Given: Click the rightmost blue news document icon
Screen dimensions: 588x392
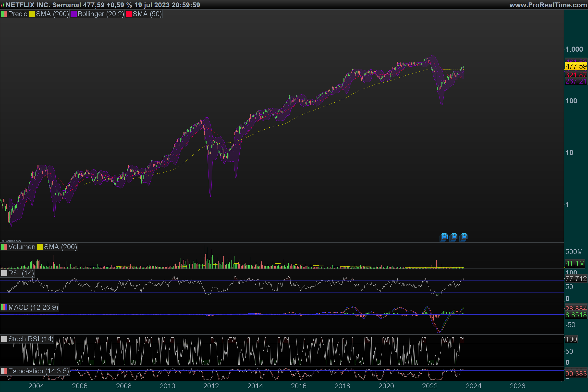Looking at the screenshot, I should [464, 236].
